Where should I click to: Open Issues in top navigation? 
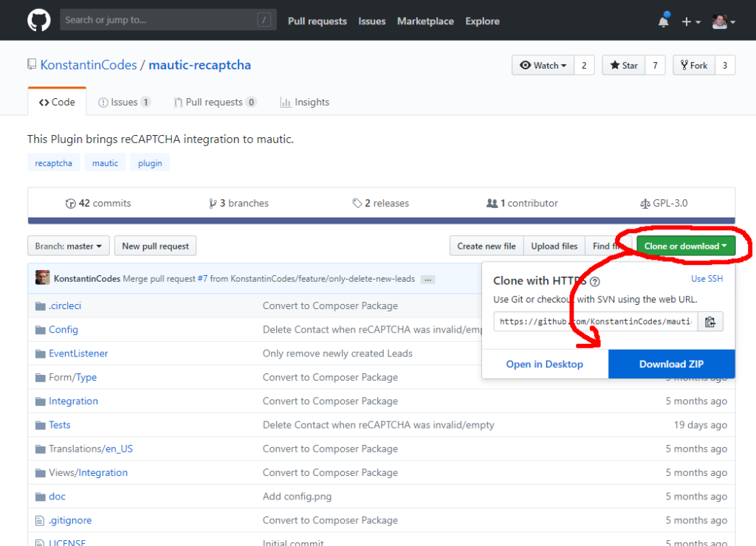point(372,21)
